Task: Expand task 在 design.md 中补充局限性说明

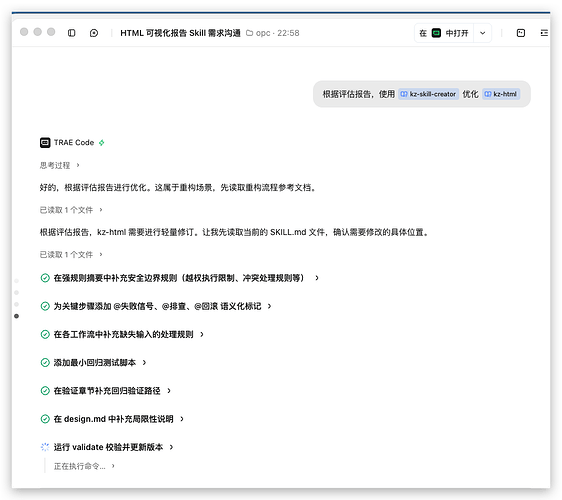Action: click(x=118, y=419)
